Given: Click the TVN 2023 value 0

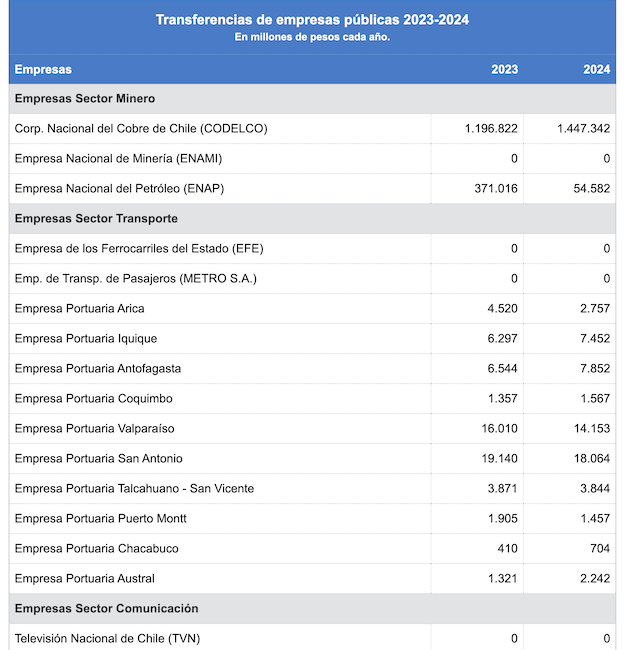Looking at the screenshot, I should tap(514, 639).
